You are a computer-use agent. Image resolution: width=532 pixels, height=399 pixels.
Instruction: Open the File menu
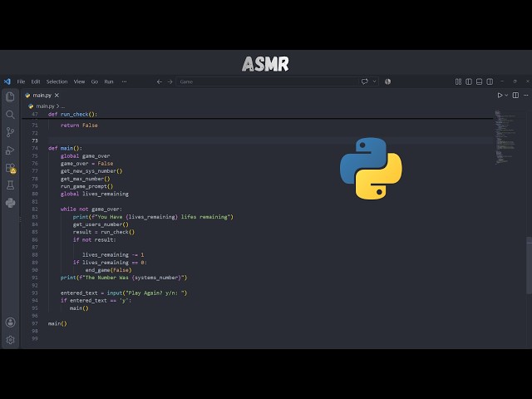coord(21,81)
